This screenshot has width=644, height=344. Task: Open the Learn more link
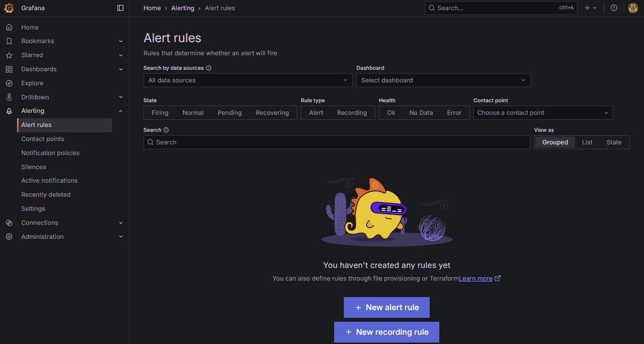click(x=476, y=279)
